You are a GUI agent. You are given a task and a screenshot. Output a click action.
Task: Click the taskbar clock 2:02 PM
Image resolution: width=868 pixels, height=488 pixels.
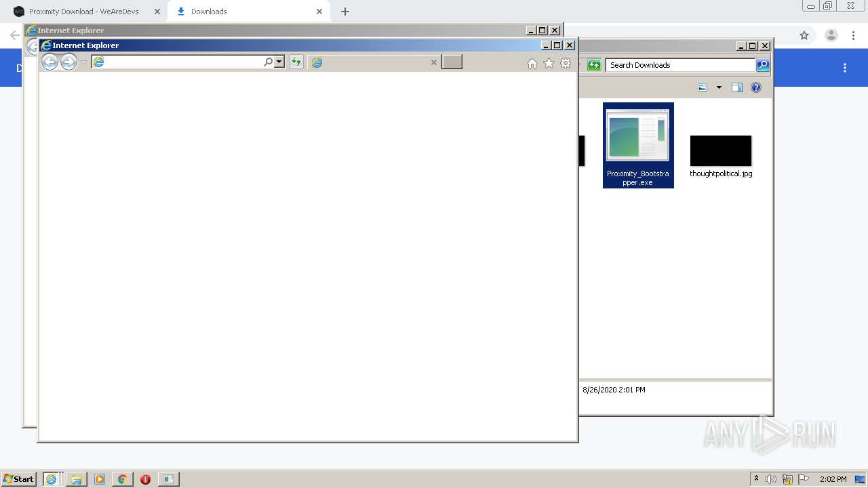[833, 479]
